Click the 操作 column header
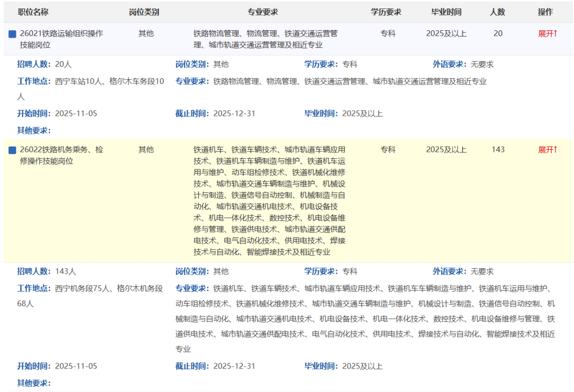Screen dimensions: 574x392 click(x=545, y=12)
